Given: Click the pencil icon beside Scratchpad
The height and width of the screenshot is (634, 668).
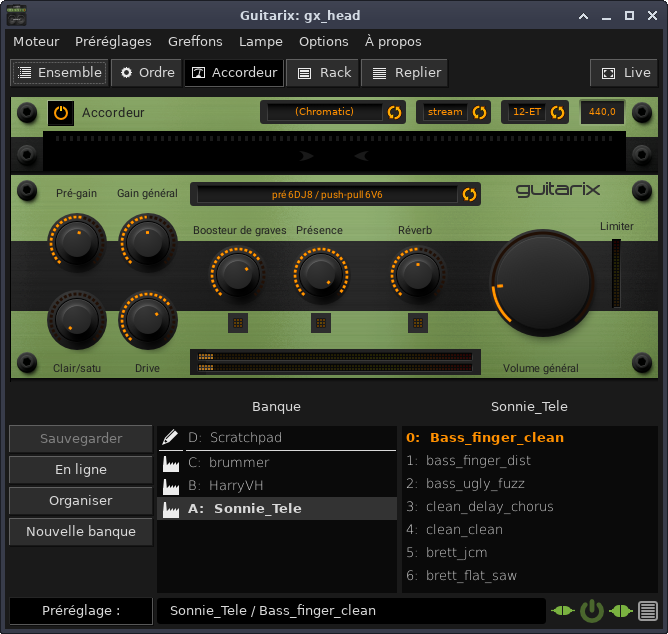Looking at the screenshot, I should coord(170,437).
